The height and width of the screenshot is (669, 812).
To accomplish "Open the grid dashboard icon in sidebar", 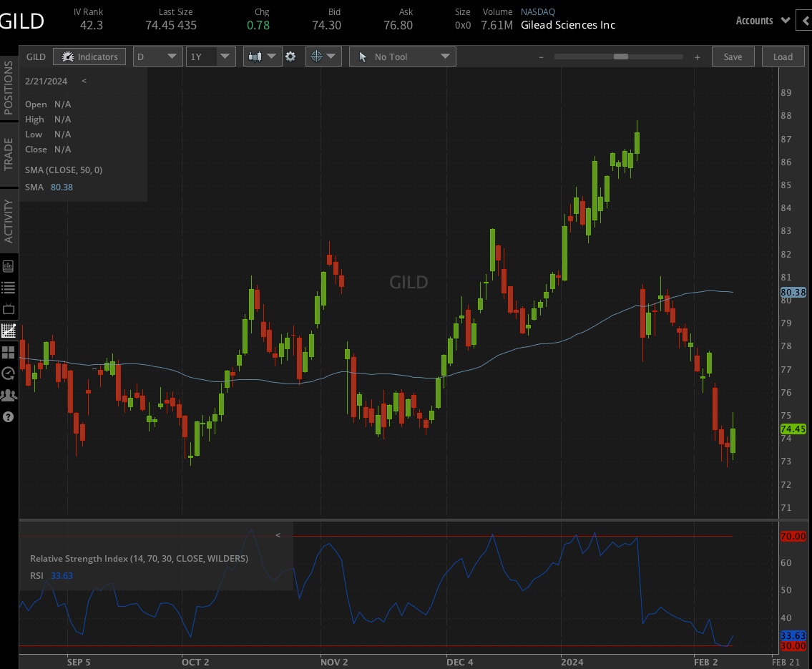I will click(9, 352).
